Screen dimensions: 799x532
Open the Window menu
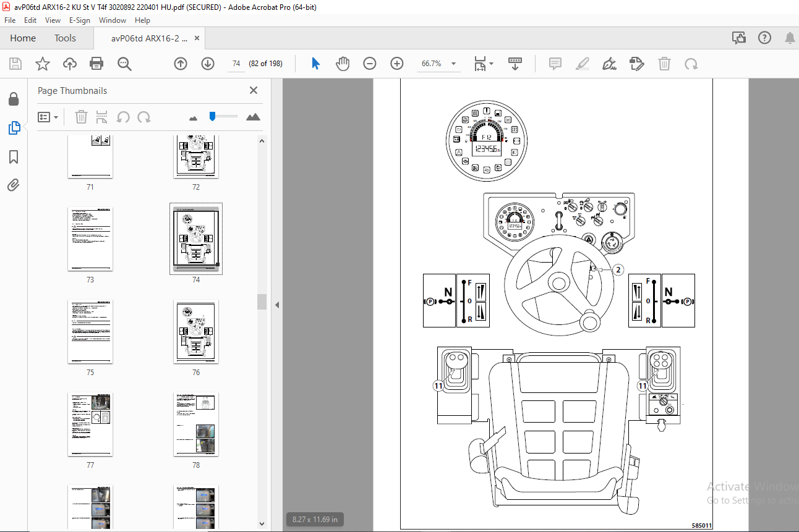113,20
